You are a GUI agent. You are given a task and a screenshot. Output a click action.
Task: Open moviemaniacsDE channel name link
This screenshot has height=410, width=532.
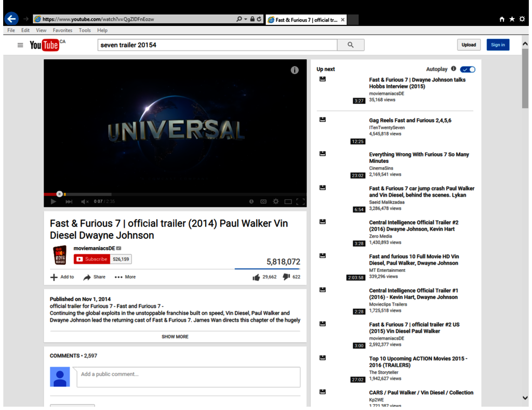95,249
